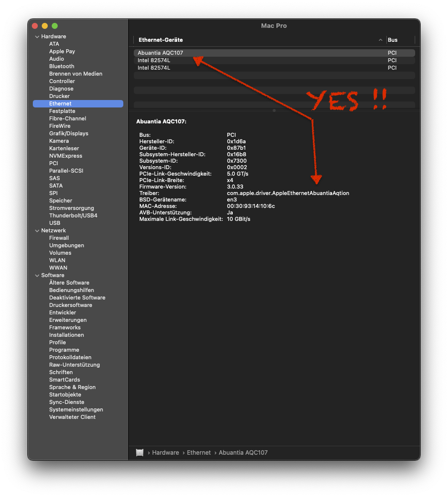Image resolution: width=448 pixels, height=497 pixels.
Task: Open Verwalteter Client entry
Action: click(x=72, y=417)
